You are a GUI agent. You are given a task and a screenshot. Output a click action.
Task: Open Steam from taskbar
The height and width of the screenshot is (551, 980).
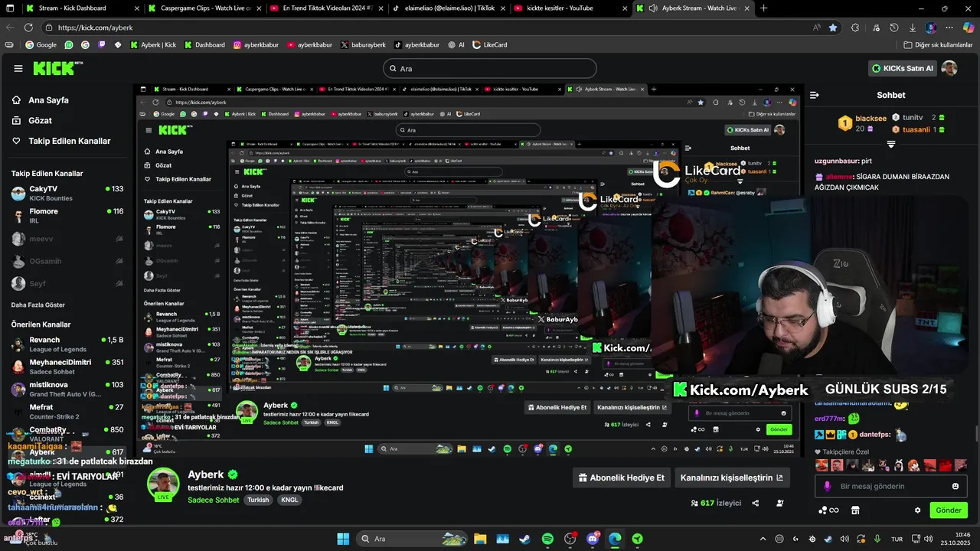point(524,539)
